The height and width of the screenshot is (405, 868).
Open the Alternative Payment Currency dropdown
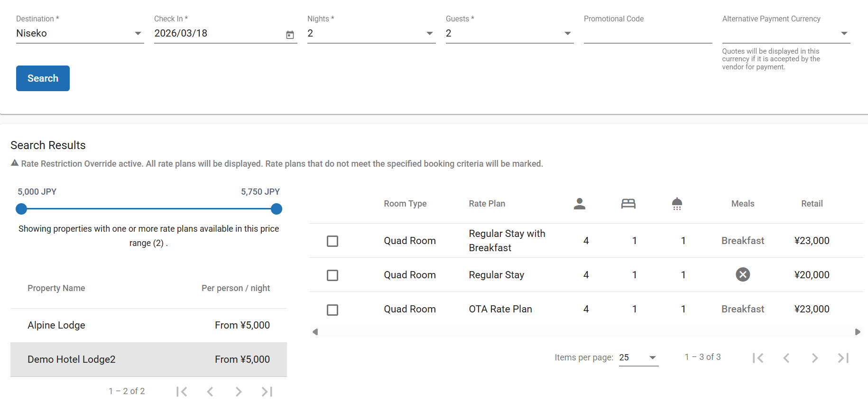[785, 34]
